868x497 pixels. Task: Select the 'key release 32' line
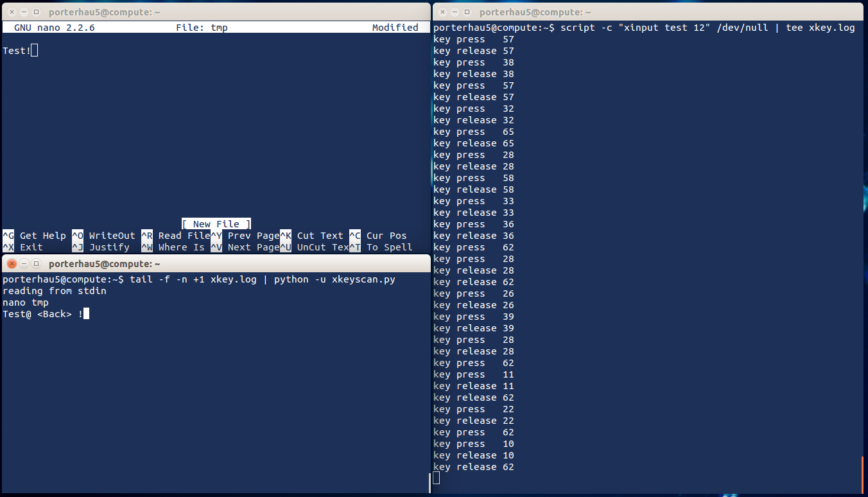point(474,120)
